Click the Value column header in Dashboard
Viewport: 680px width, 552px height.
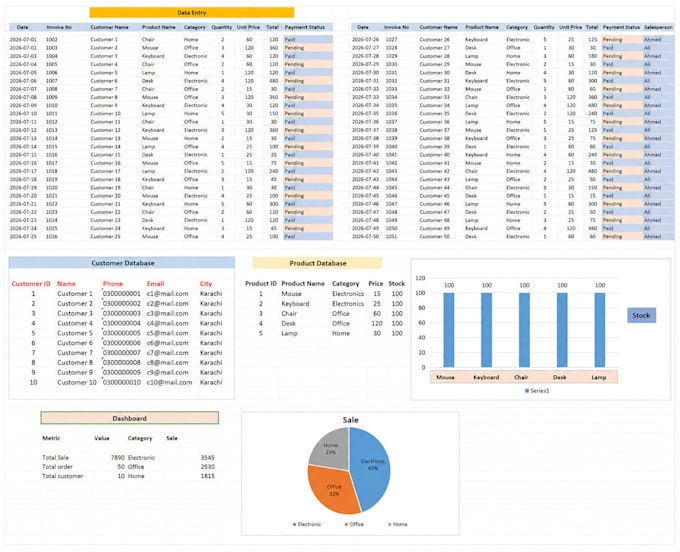[101, 438]
